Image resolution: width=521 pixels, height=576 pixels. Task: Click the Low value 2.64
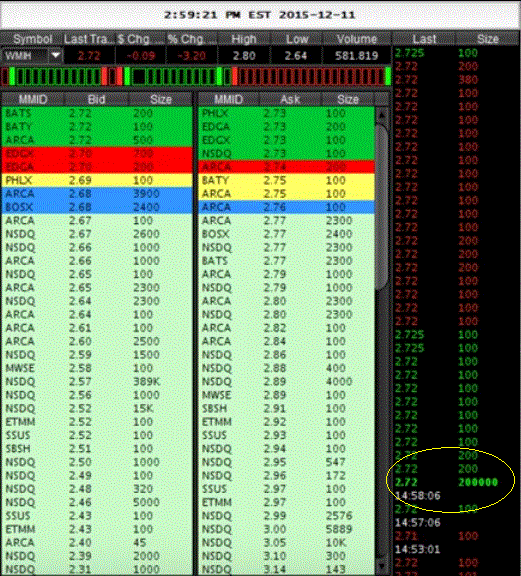pyautogui.click(x=296, y=56)
